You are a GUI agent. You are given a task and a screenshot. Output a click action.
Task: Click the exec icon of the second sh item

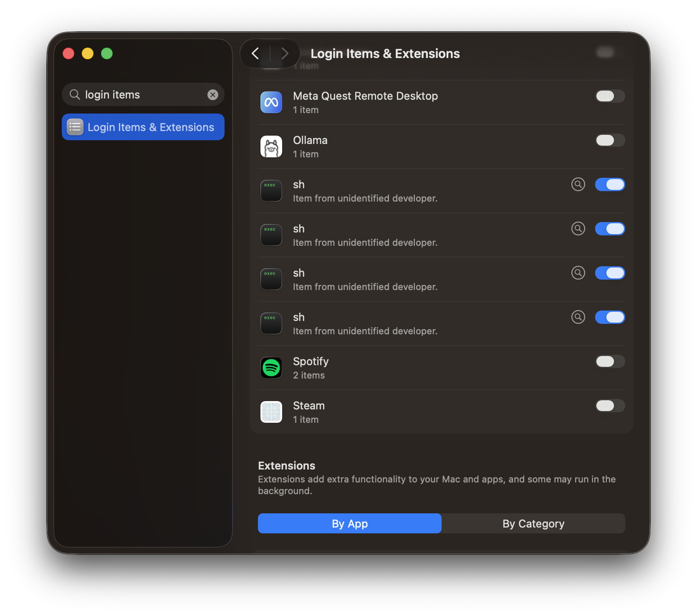(271, 235)
